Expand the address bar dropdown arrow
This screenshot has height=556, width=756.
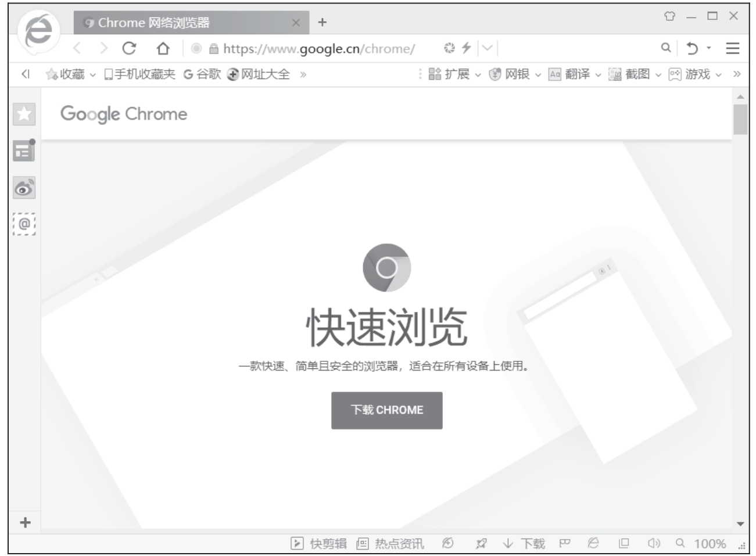coord(487,48)
